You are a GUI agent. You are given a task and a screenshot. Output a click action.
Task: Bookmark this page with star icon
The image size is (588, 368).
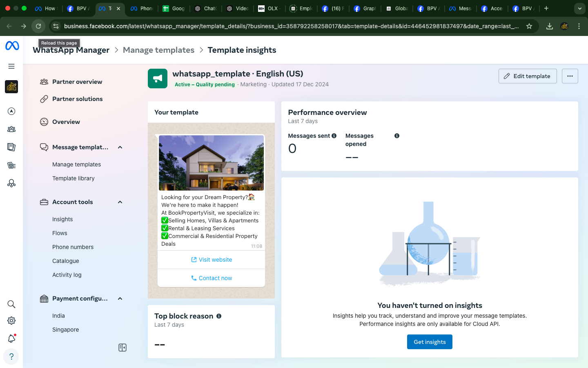coord(529,26)
